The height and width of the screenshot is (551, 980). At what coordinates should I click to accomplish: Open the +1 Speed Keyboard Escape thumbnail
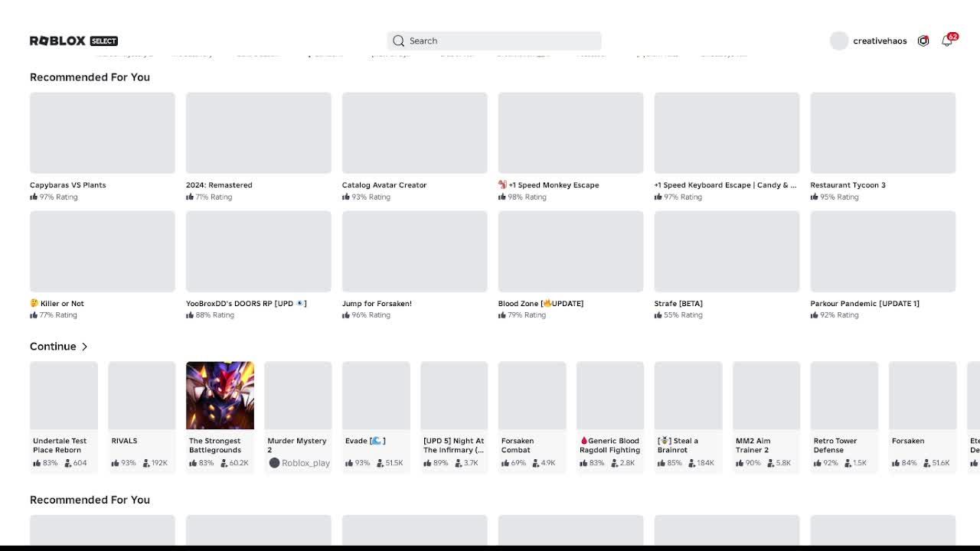[x=727, y=133]
